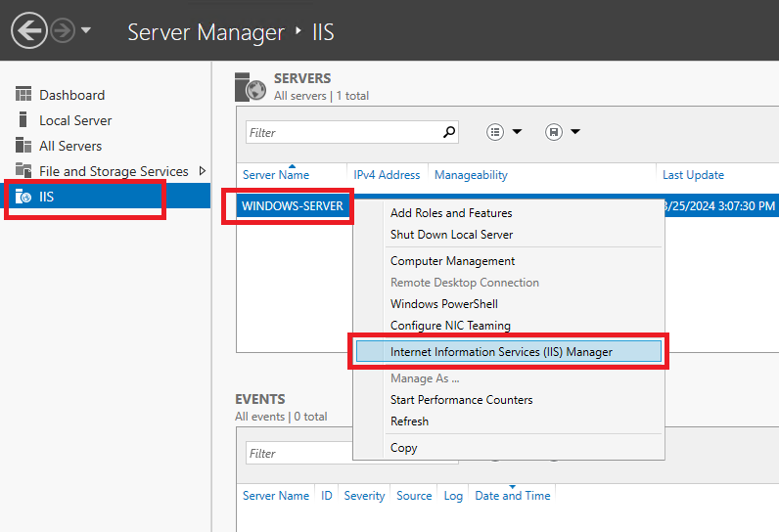The height and width of the screenshot is (532, 779).
Task: Sort by Server Name column in Servers
Action: (x=276, y=175)
